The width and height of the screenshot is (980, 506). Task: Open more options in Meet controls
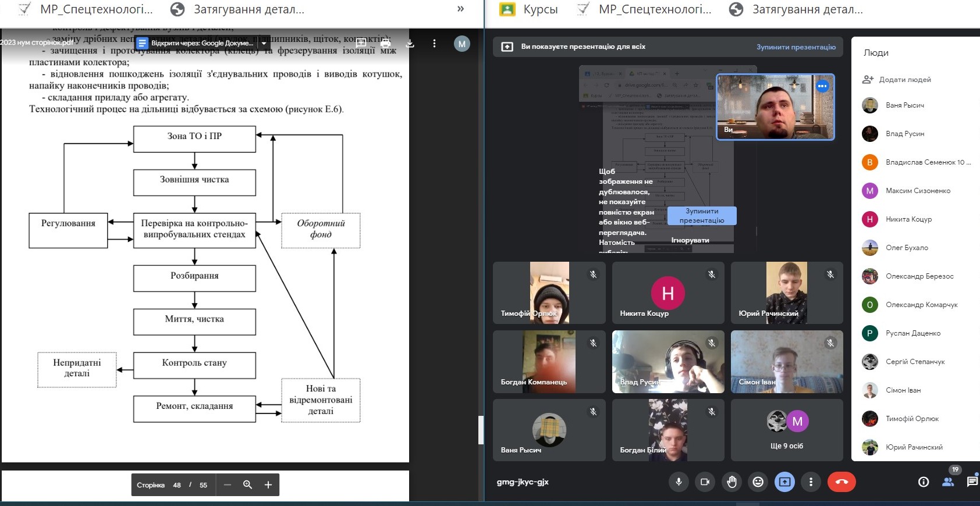811,482
